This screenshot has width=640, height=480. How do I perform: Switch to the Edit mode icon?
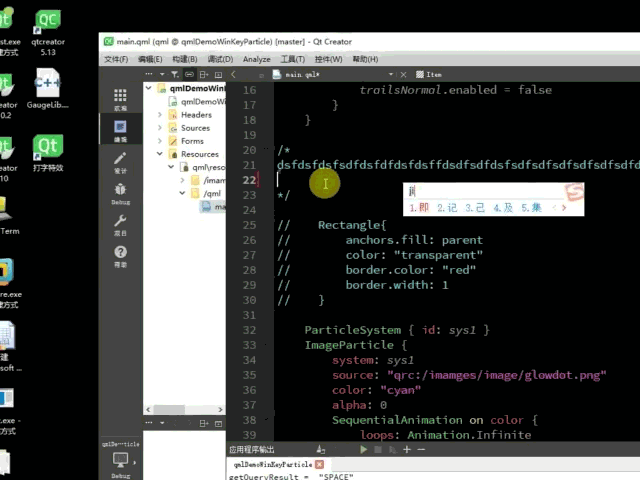point(120,131)
